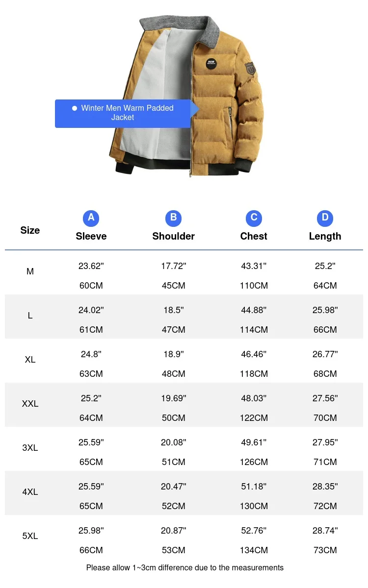Click the Size column header
This screenshot has height=588, width=368.
pos(30,230)
